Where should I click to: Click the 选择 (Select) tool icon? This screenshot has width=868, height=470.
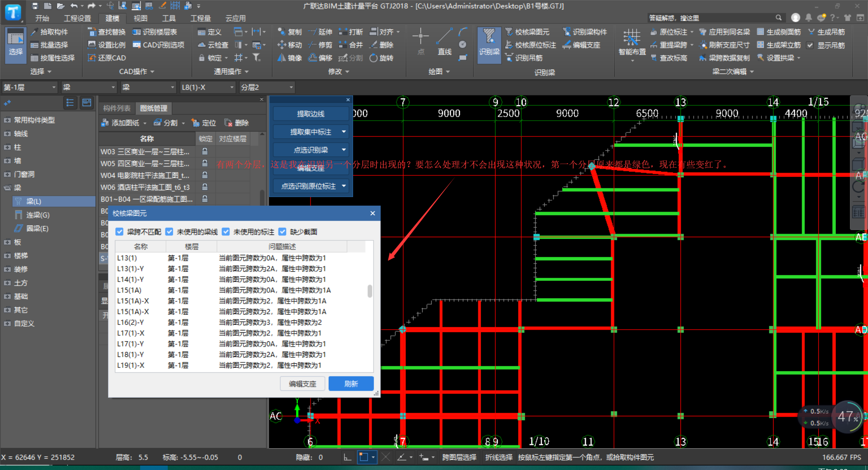(15, 44)
